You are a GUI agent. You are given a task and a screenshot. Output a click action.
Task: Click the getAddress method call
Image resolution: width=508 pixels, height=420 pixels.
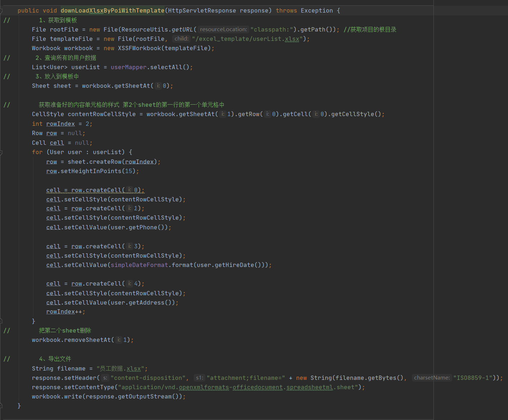coord(147,302)
